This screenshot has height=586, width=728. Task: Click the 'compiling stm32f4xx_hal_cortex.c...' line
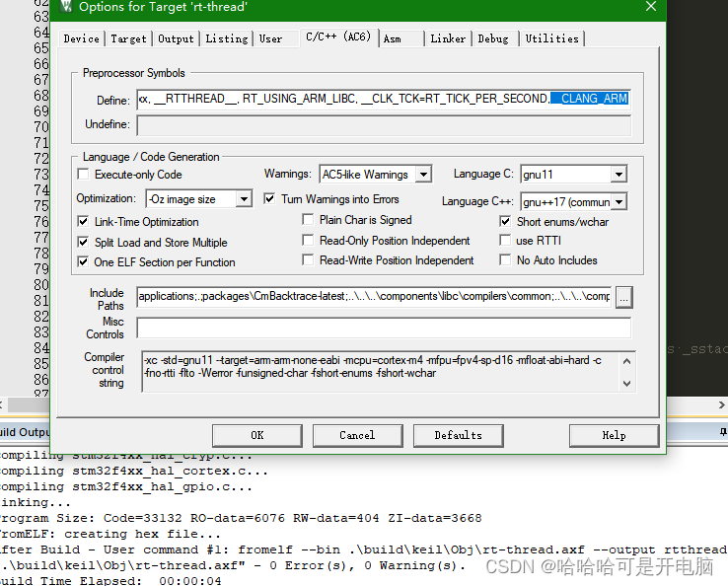(134, 471)
